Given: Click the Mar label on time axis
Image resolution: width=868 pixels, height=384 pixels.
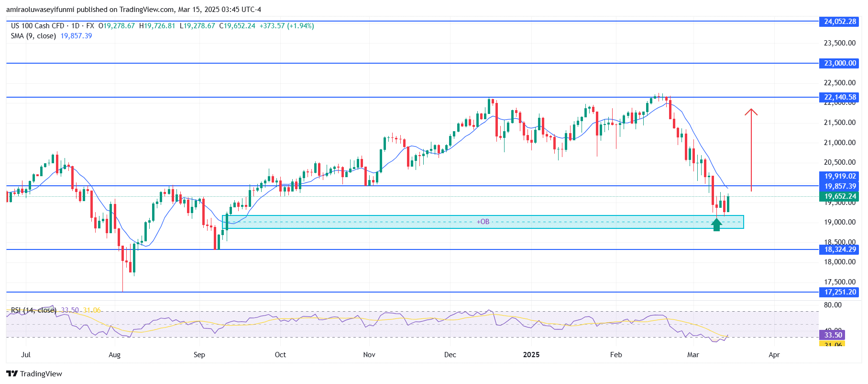Looking at the screenshot, I should coord(693,355).
